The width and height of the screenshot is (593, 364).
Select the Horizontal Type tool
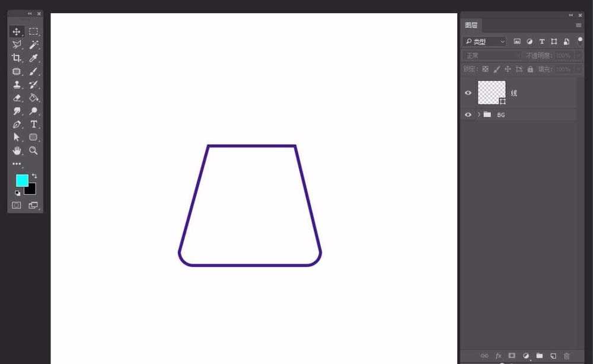coord(34,124)
